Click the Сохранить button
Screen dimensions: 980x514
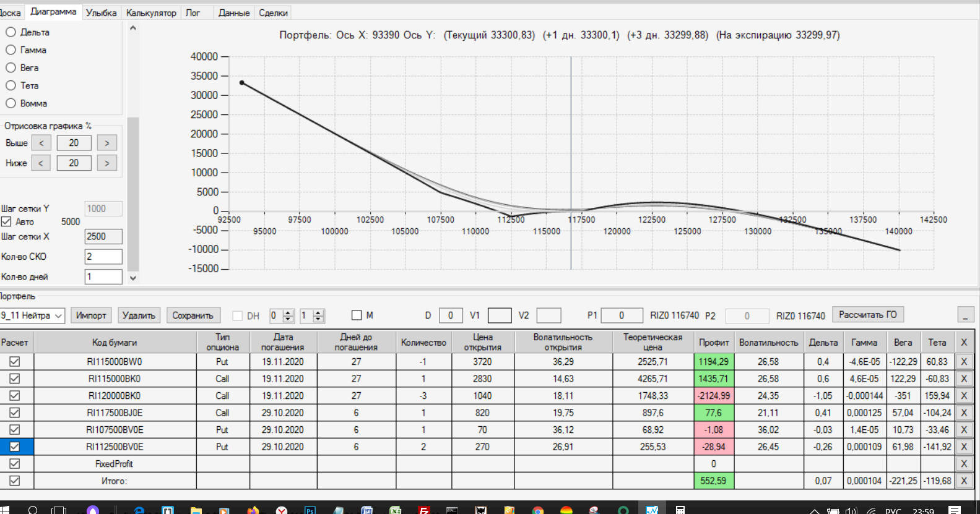point(193,315)
